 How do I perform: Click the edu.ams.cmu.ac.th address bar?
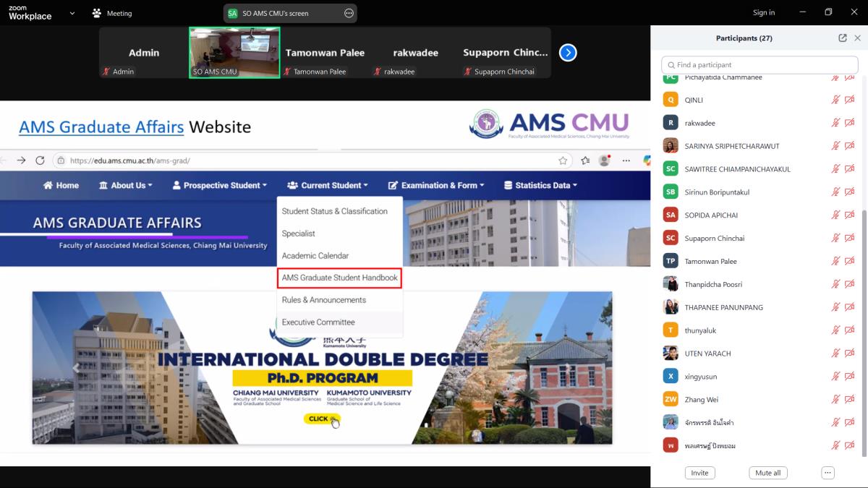311,160
